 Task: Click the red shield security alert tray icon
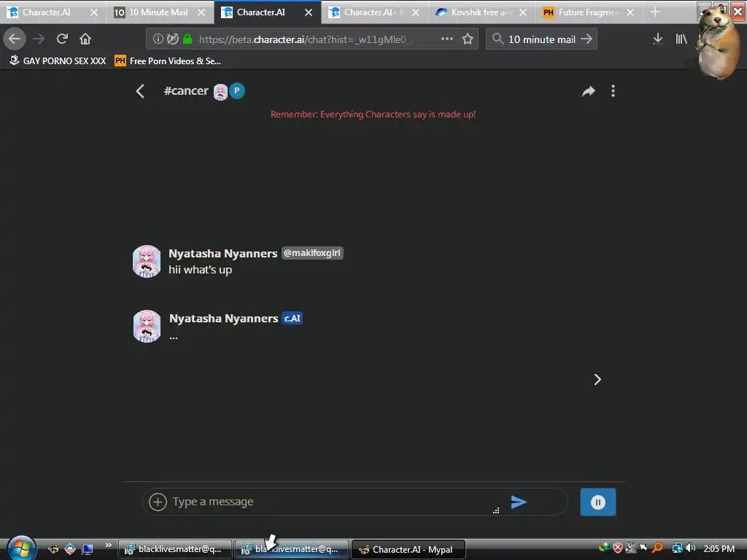(617, 548)
